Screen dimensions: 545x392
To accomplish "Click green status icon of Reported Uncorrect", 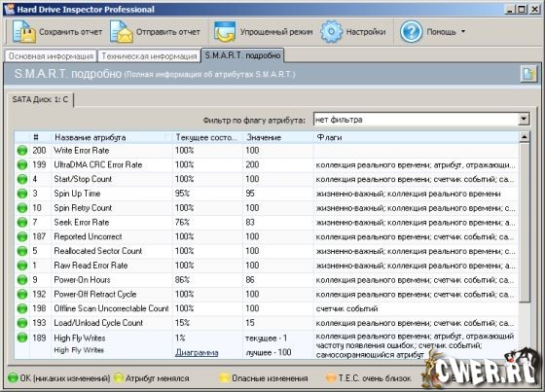I will click(22, 236).
